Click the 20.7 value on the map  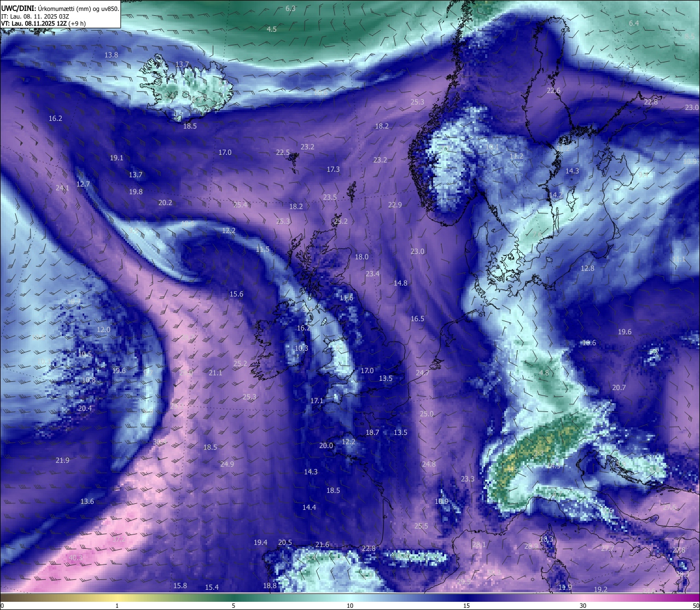(x=619, y=387)
